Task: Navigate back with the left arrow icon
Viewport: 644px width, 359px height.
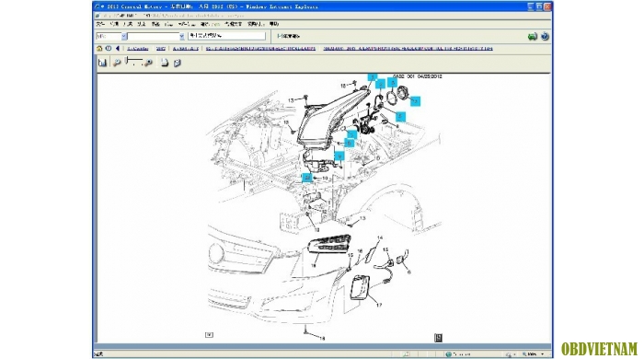Action: (x=118, y=49)
